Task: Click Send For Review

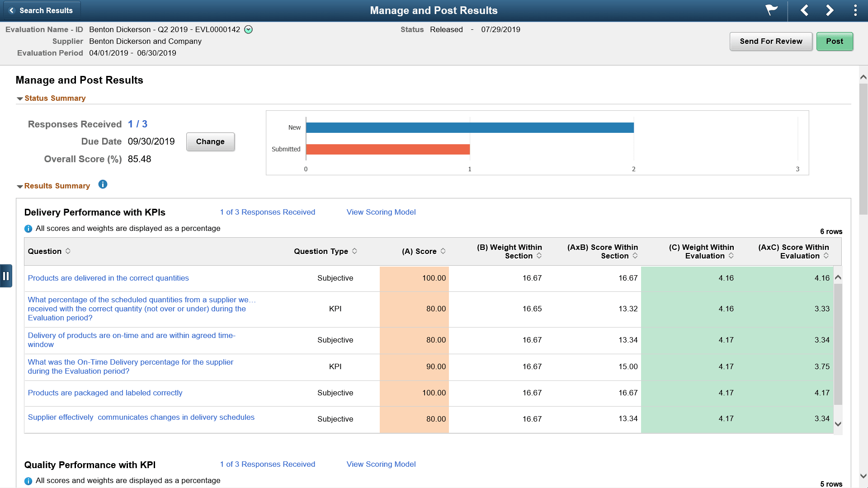Action: pos(771,41)
